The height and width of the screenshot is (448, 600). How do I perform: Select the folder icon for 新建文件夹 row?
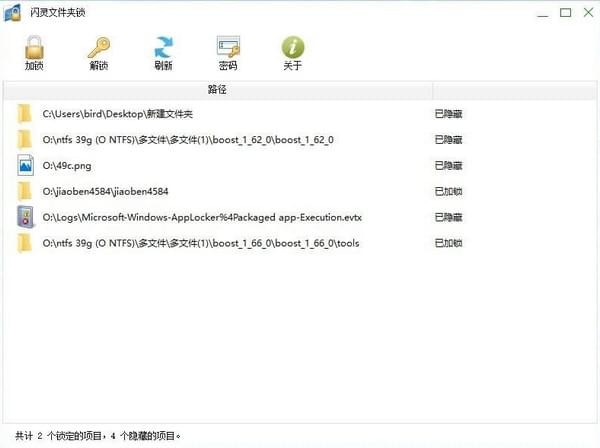[25, 114]
